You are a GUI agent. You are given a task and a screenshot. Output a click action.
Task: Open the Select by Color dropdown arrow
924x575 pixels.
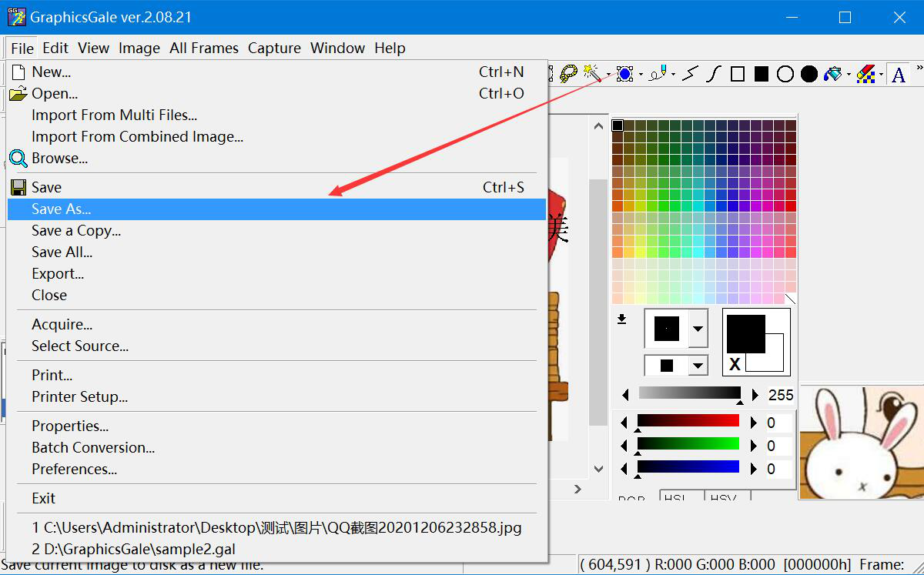641,75
